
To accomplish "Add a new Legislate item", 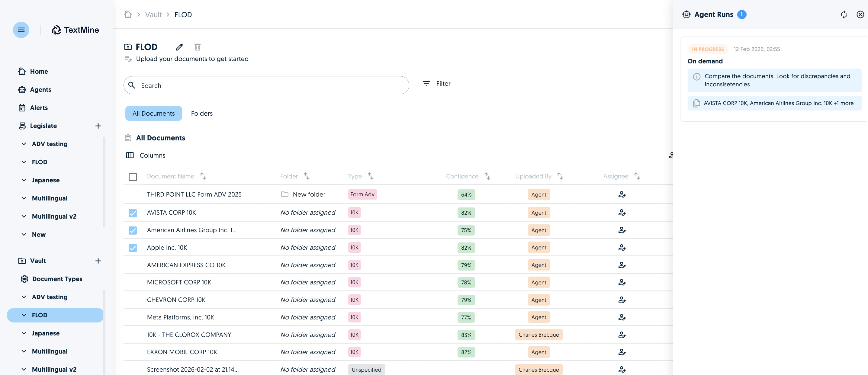I will 98,126.
